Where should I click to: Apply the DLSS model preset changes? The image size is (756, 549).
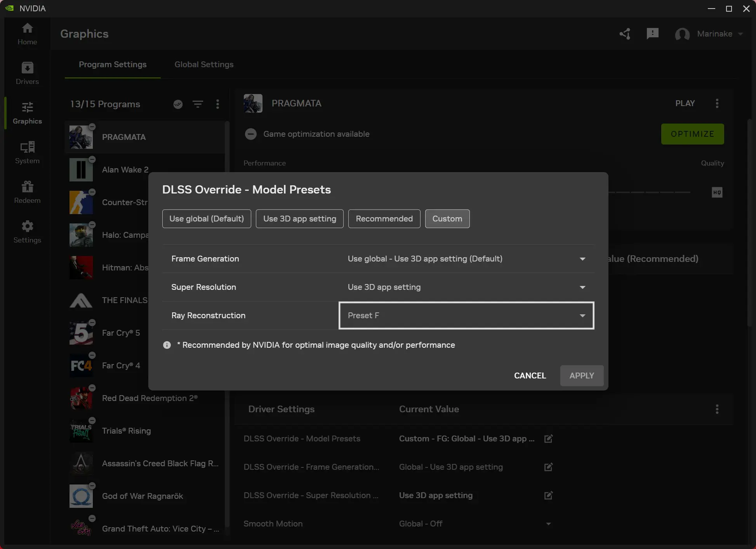coord(582,376)
